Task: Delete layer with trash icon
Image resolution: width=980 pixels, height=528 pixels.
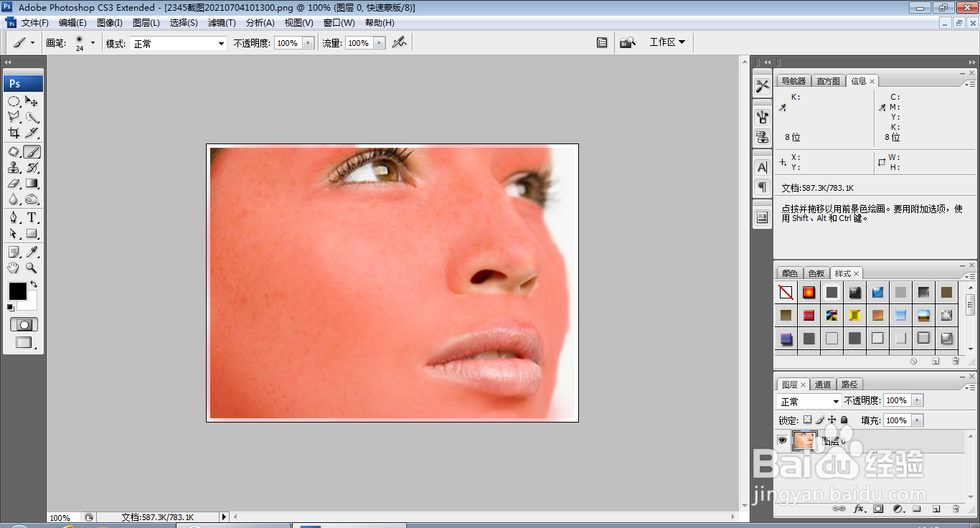Action: [x=956, y=509]
